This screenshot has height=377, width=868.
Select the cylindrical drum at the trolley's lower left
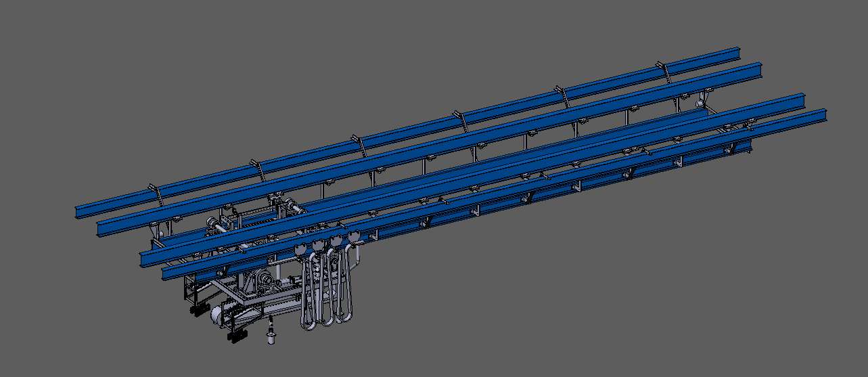pos(219,315)
